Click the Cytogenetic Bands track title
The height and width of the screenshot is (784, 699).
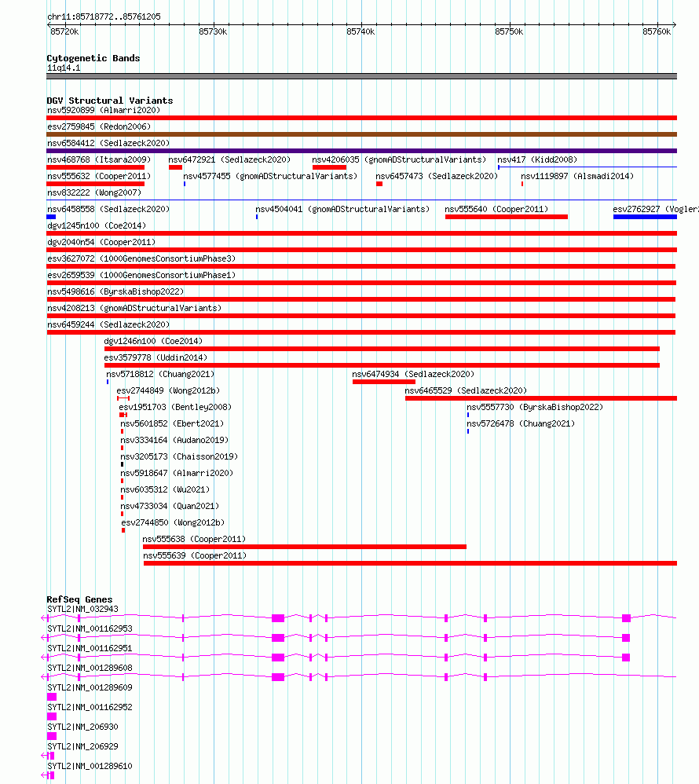point(93,58)
